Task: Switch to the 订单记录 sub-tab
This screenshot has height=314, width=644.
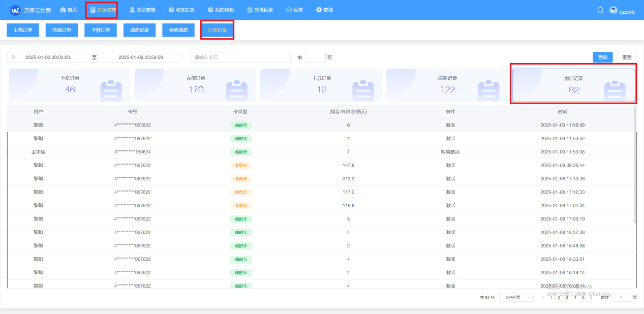Action: pyautogui.click(x=218, y=30)
